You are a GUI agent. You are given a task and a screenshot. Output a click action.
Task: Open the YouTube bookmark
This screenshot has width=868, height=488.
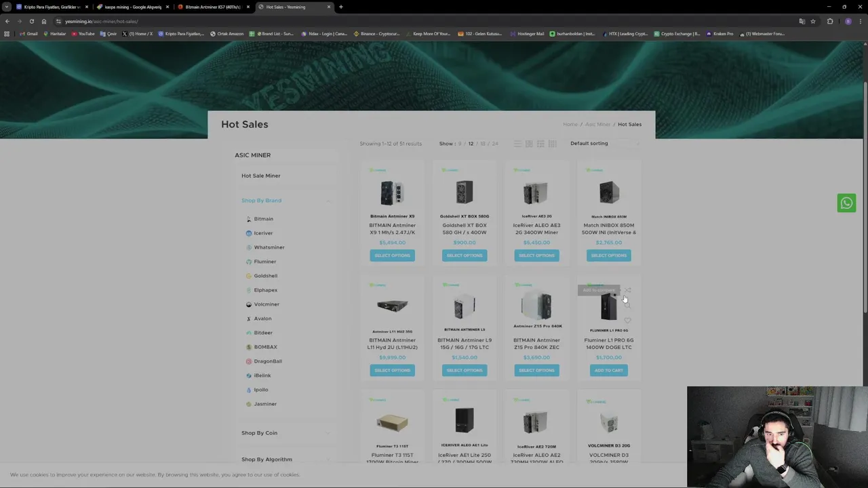point(83,34)
